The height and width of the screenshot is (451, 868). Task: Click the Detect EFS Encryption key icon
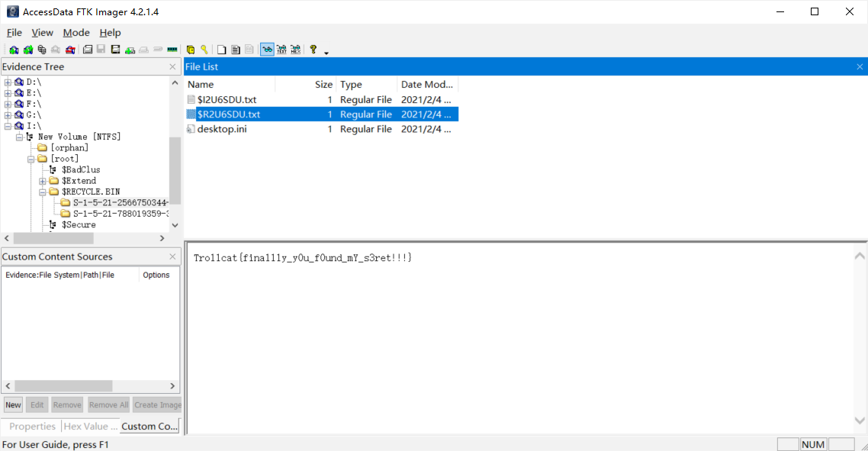click(204, 50)
